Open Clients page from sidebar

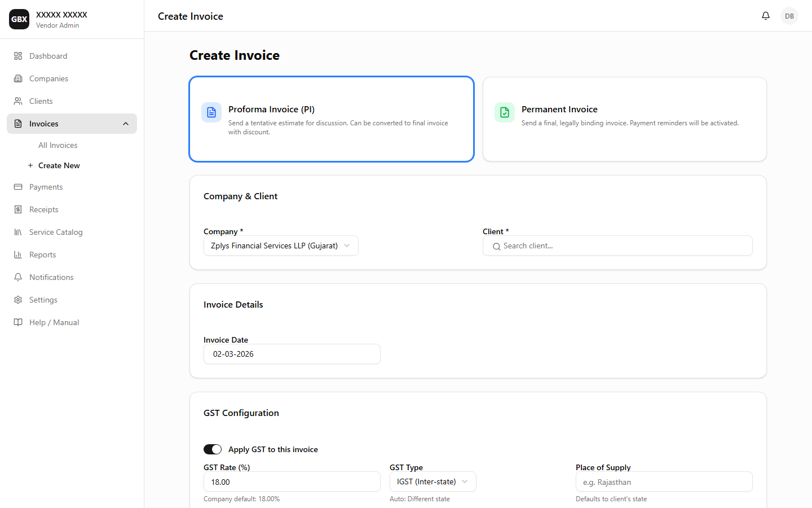pyautogui.click(x=72, y=101)
